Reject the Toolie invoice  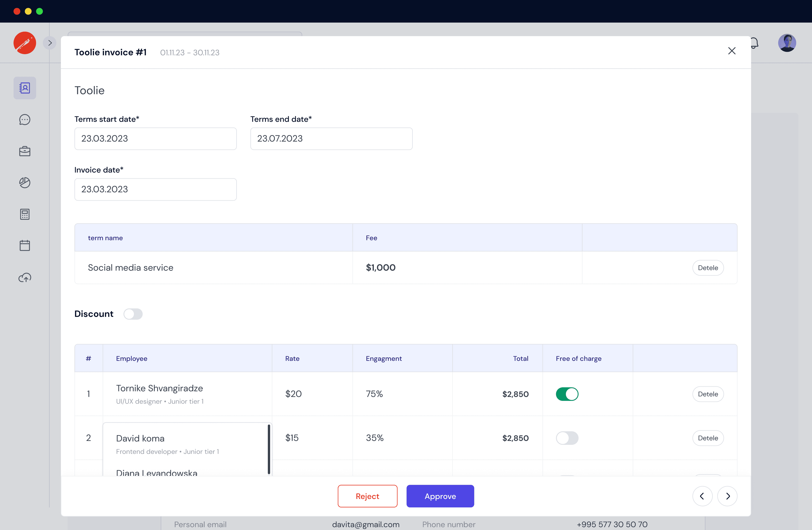pyautogui.click(x=368, y=496)
